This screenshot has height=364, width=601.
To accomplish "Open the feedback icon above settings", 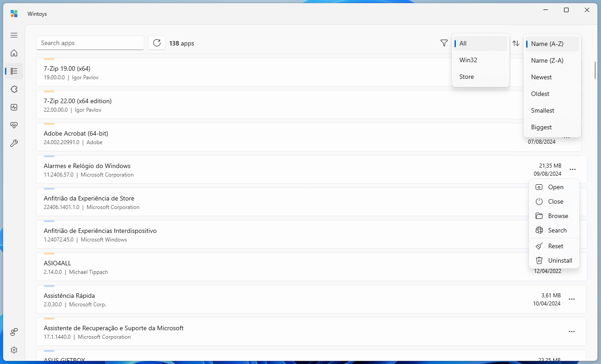I will pyautogui.click(x=14, y=332).
